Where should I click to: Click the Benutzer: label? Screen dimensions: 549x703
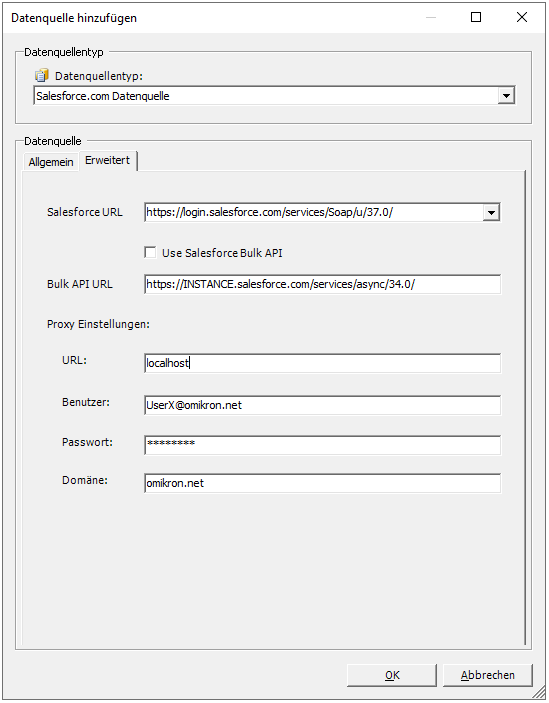tap(86, 402)
